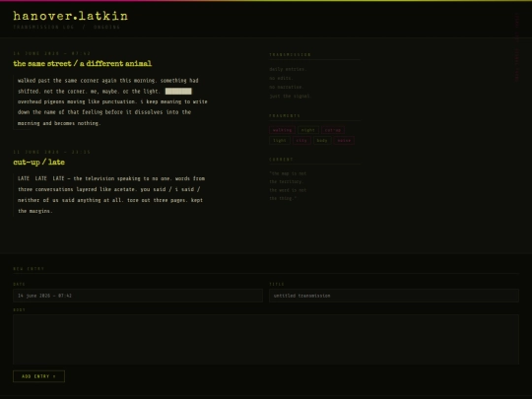Click the 'daily entries.' sidebar line
This screenshot has height=399, width=532.
click(288, 69)
